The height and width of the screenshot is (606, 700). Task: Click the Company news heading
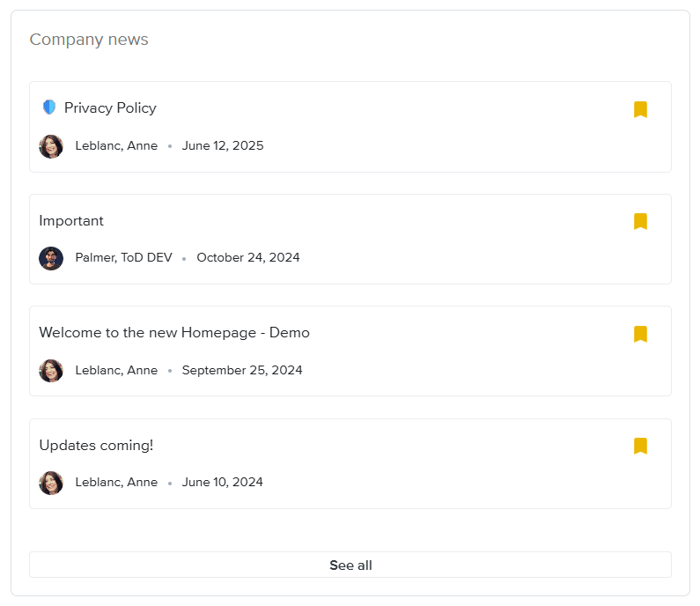tap(89, 40)
